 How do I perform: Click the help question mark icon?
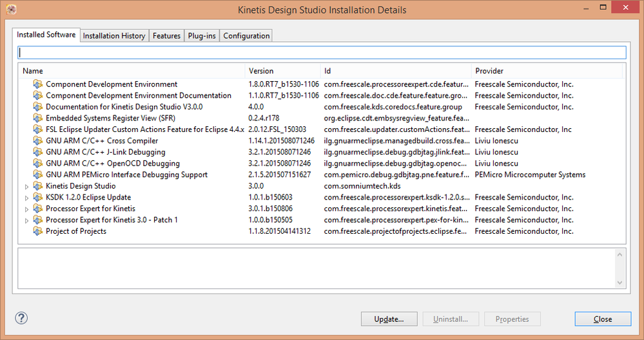coord(21,318)
